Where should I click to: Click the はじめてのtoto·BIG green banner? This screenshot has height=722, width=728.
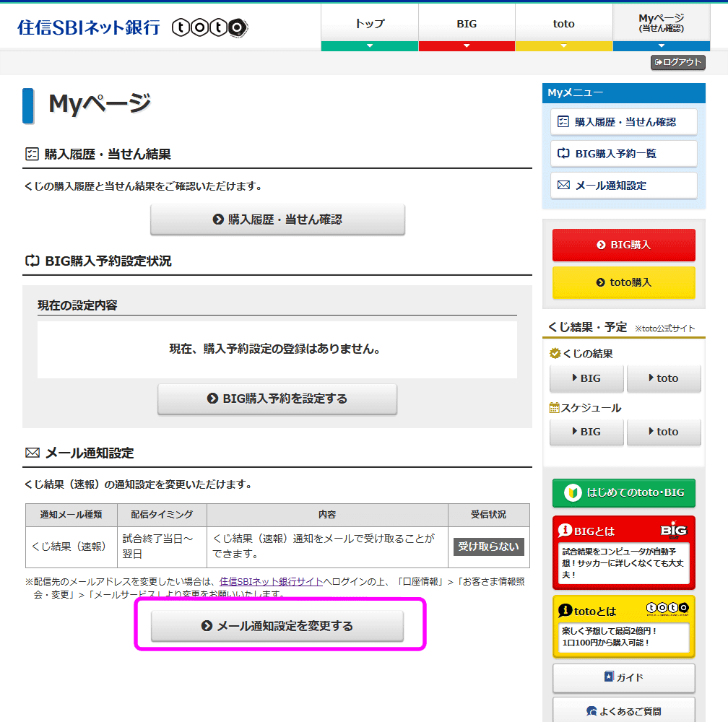pyautogui.click(x=623, y=493)
